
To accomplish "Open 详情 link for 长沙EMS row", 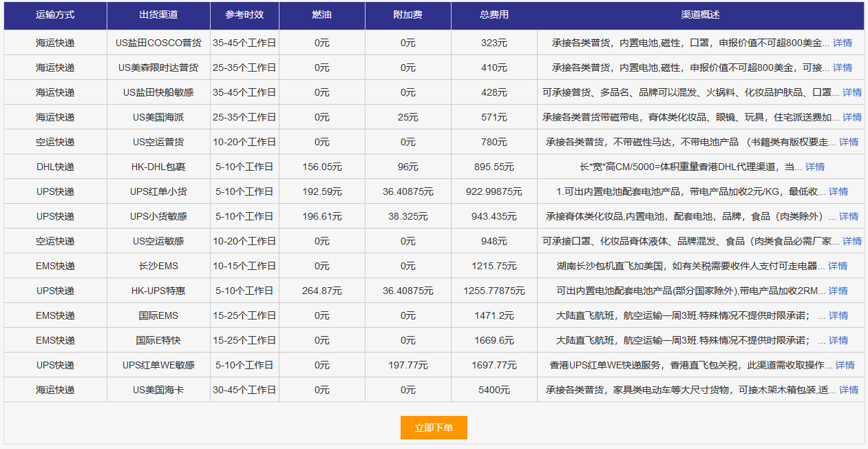I will pyautogui.click(x=838, y=266).
